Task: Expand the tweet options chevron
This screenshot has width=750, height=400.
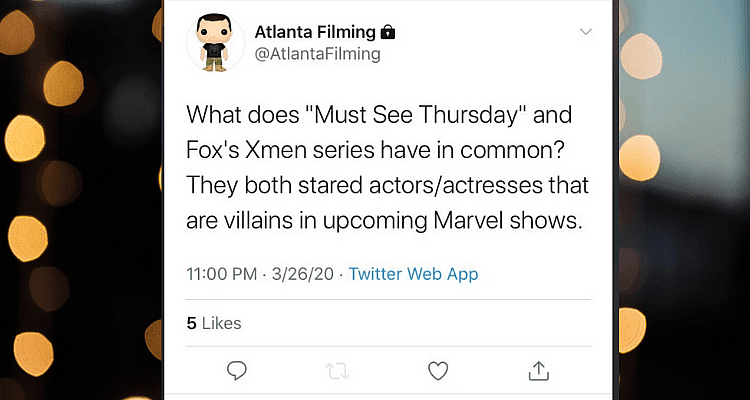Action: [585, 32]
